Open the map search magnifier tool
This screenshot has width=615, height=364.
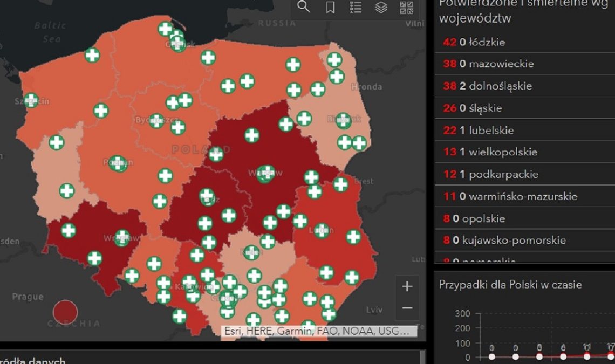coord(304,7)
